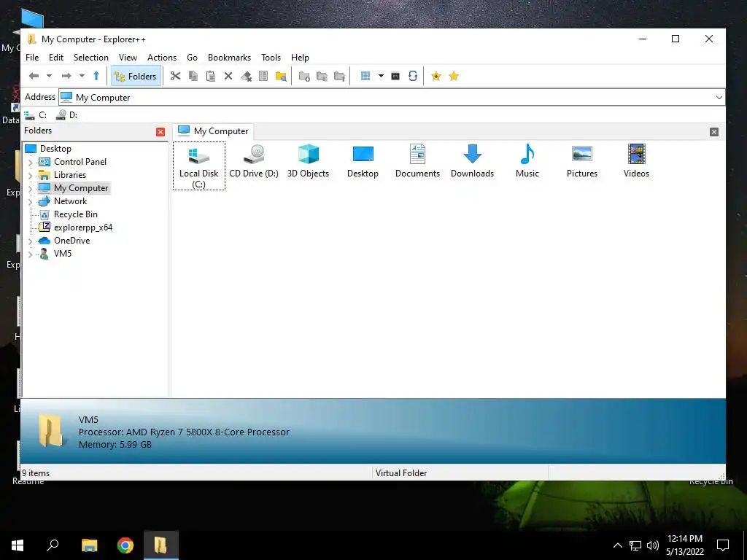Close the My Computer tab
Image resolution: width=747 pixels, height=560 pixels.
click(713, 132)
